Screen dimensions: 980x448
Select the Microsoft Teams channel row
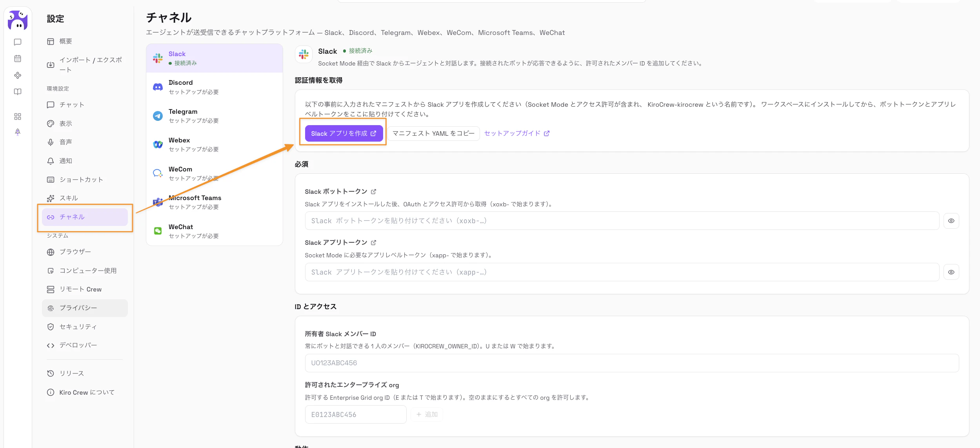215,202
